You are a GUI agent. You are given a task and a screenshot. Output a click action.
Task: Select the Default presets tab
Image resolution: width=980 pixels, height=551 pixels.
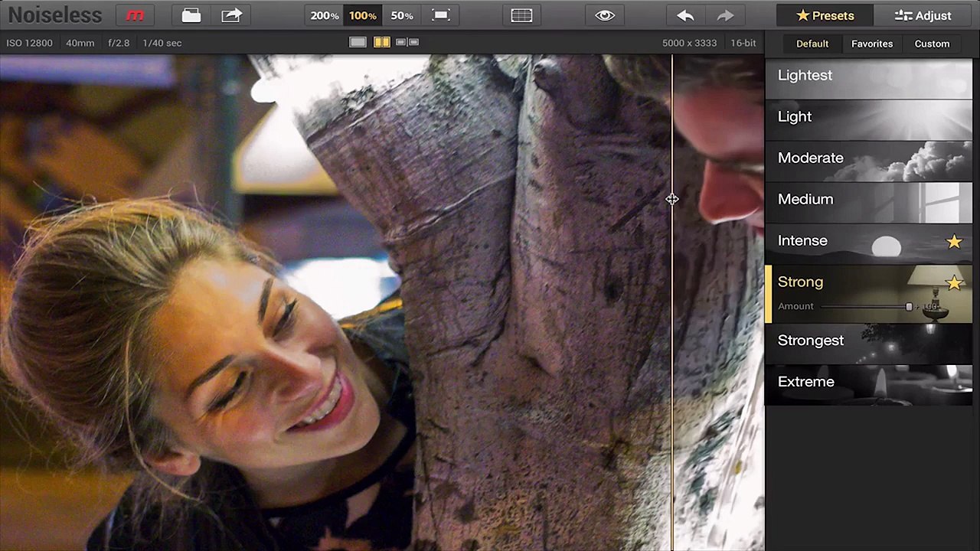coord(812,44)
